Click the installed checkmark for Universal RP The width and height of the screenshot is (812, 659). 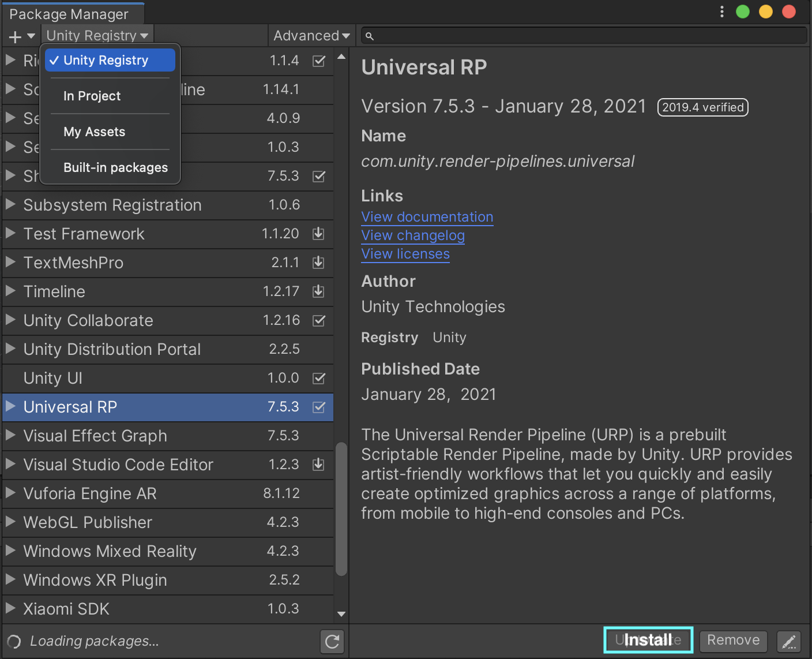(x=319, y=407)
